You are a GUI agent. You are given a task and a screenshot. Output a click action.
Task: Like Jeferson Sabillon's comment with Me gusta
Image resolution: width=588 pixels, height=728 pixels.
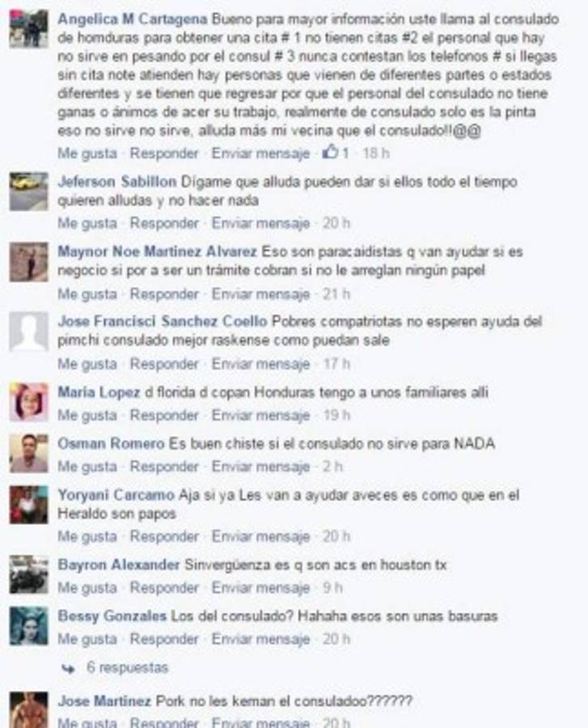point(87,223)
